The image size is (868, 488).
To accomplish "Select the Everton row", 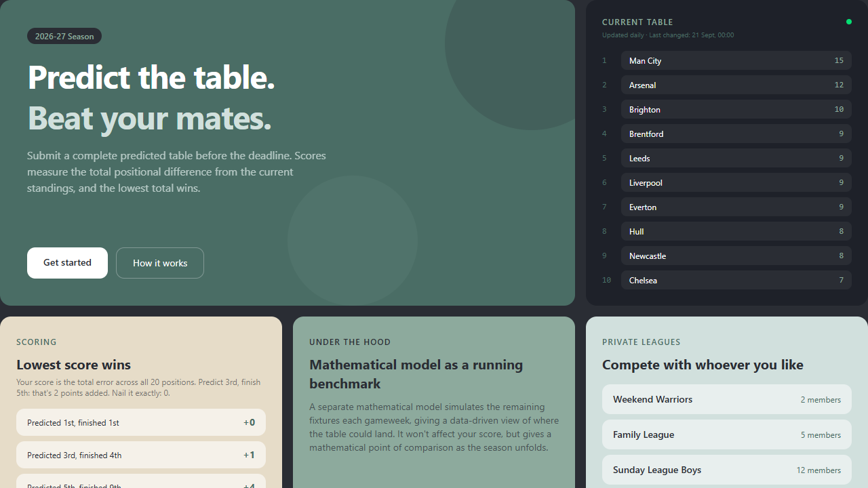I will click(736, 207).
